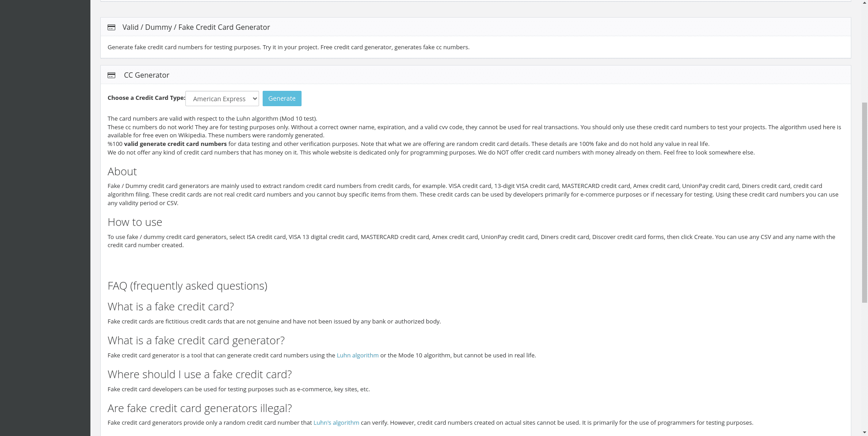
Task: Click the dark left sidebar panel
Action: click(x=45, y=217)
